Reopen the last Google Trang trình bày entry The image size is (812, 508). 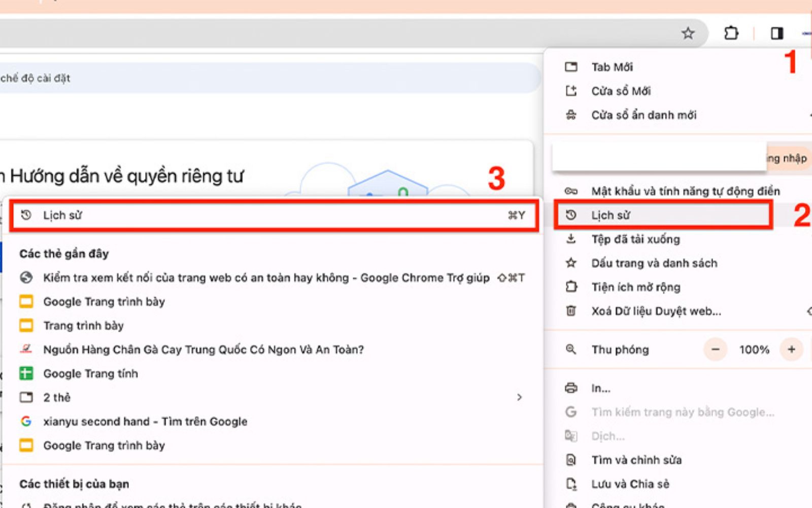tap(273, 446)
